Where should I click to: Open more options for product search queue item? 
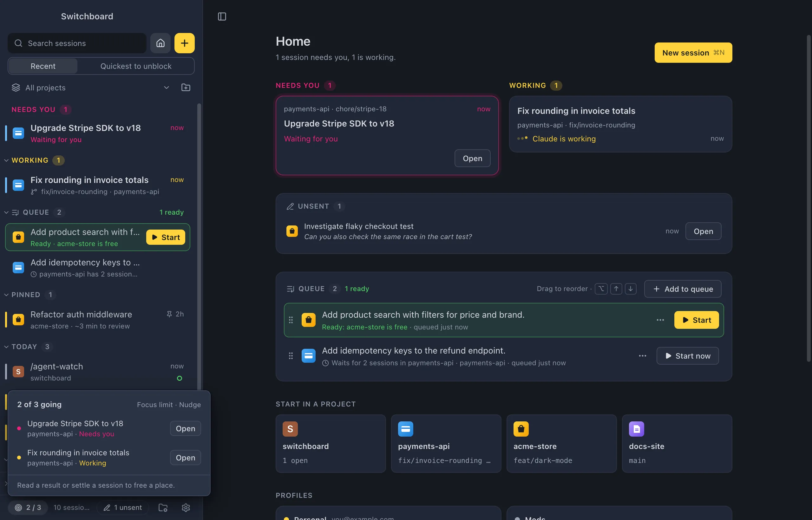660,320
